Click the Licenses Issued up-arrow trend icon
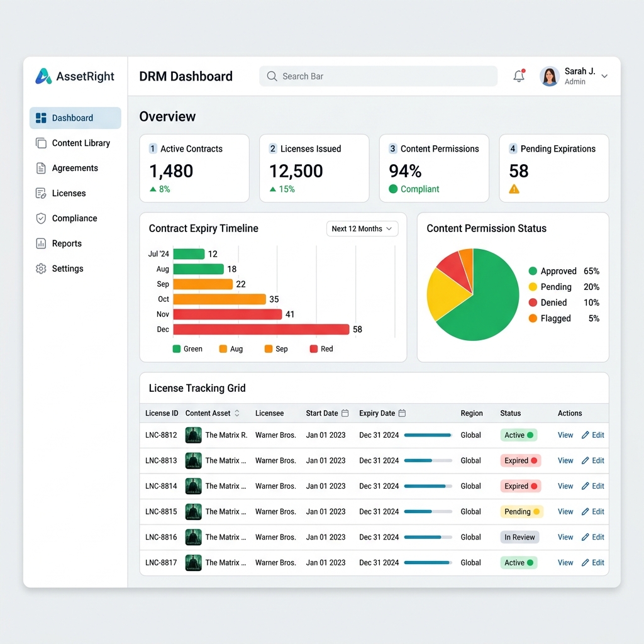 coord(273,189)
